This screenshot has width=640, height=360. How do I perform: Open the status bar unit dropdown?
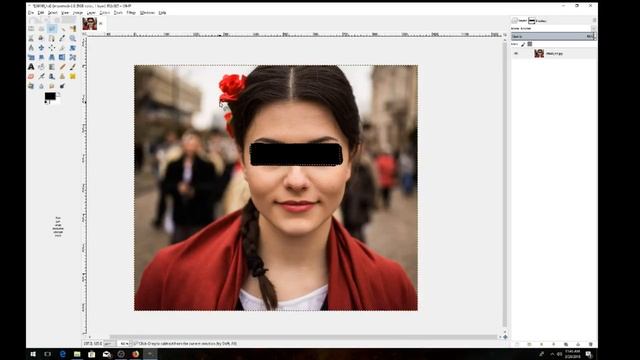(110, 344)
